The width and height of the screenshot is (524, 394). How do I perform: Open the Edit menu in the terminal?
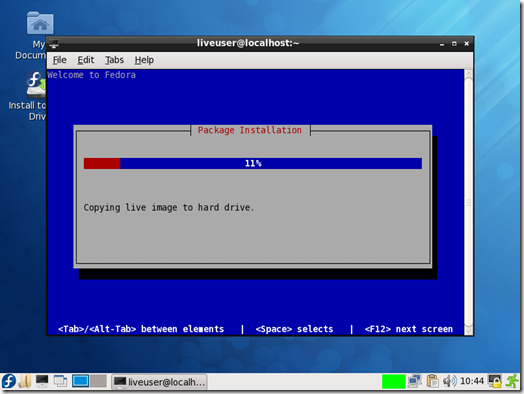point(86,60)
